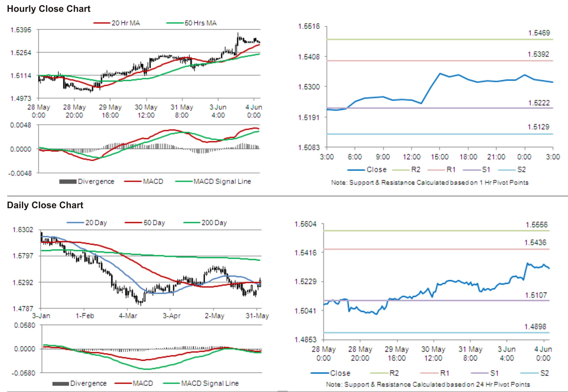This screenshot has width=568, height=392.
Task: Click the 24 Hr Pivot Points note
Action: coord(428,384)
